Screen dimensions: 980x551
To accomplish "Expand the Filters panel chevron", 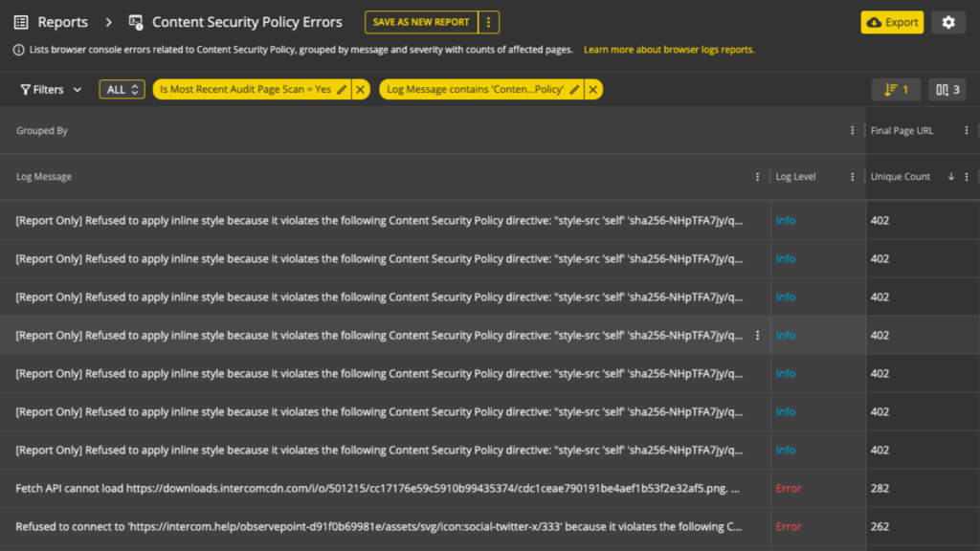I will [76, 89].
